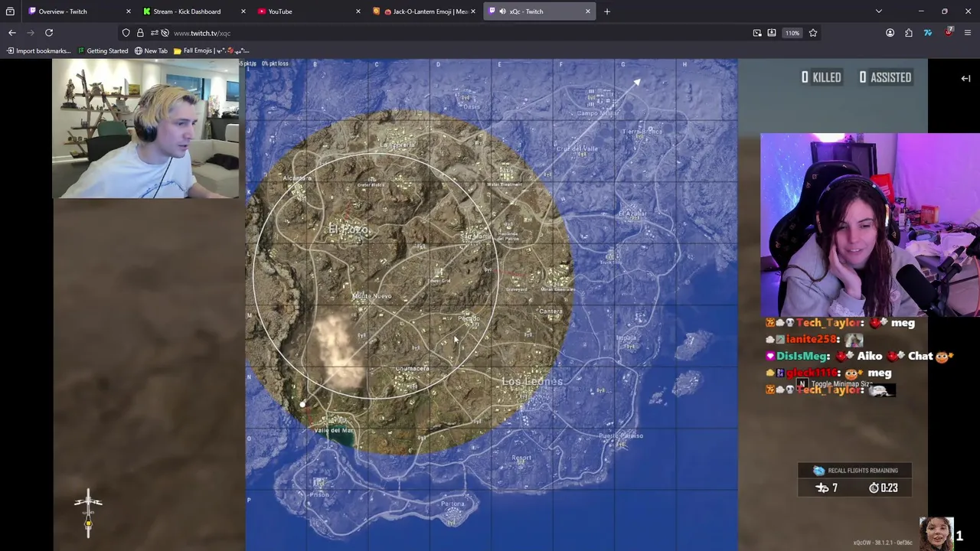Open the New Tab bookmark
The width and height of the screenshot is (980, 551).
tap(151, 51)
